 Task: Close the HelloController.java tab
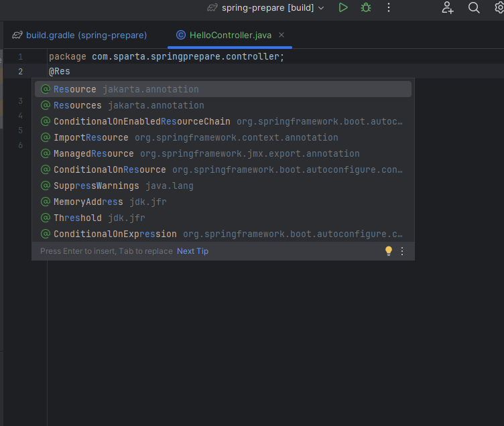(281, 35)
